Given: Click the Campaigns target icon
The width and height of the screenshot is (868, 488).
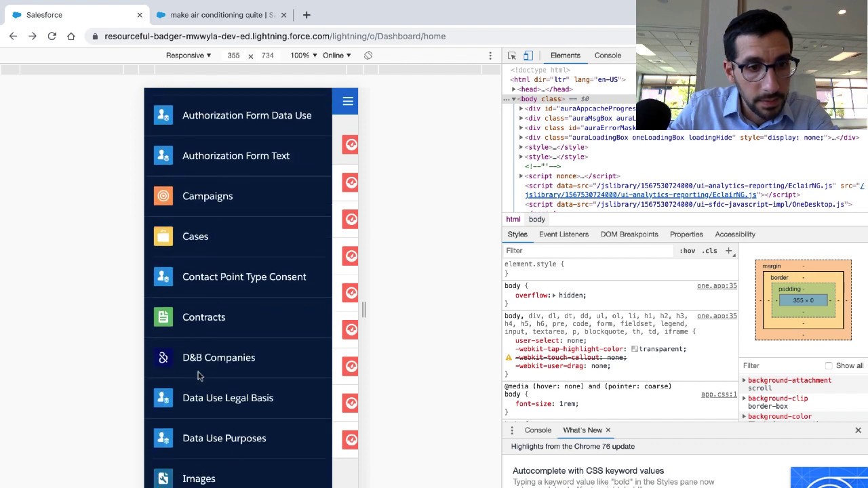Looking at the screenshot, I should (x=163, y=196).
